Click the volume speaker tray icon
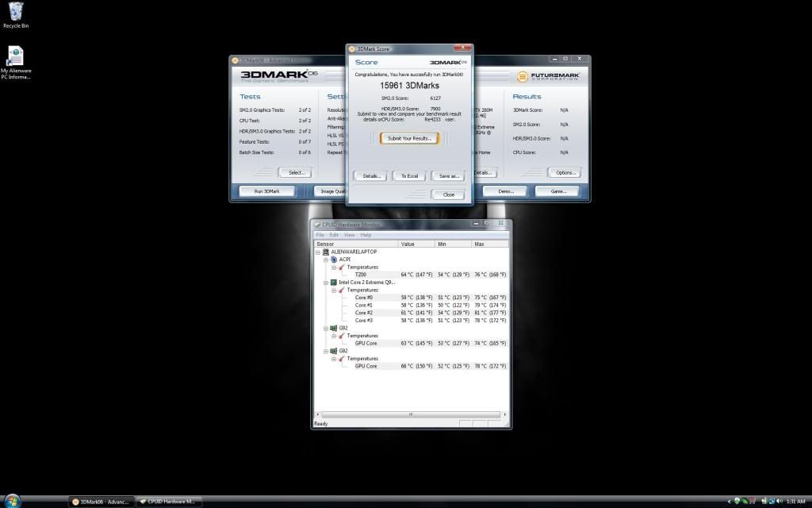This screenshot has height=508, width=812. (779, 502)
